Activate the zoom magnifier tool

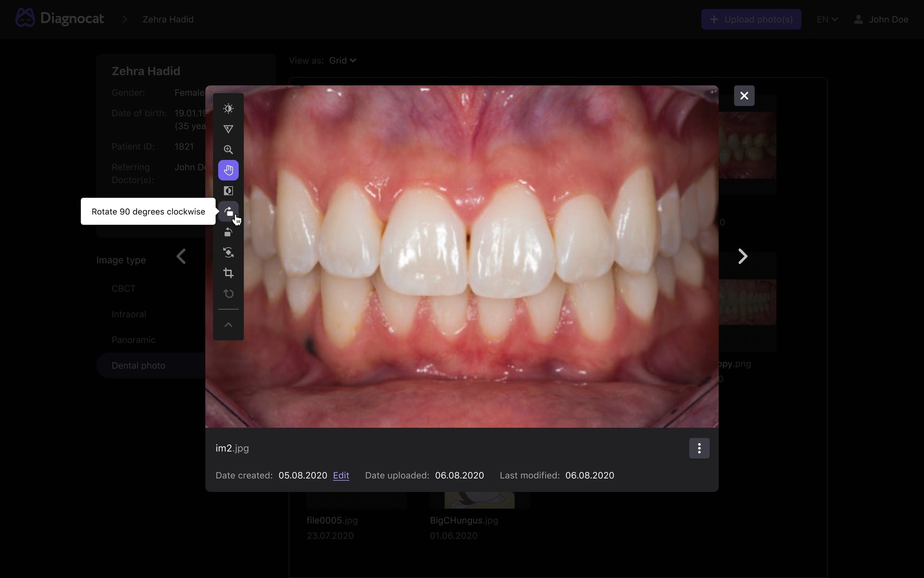click(x=228, y=149)
